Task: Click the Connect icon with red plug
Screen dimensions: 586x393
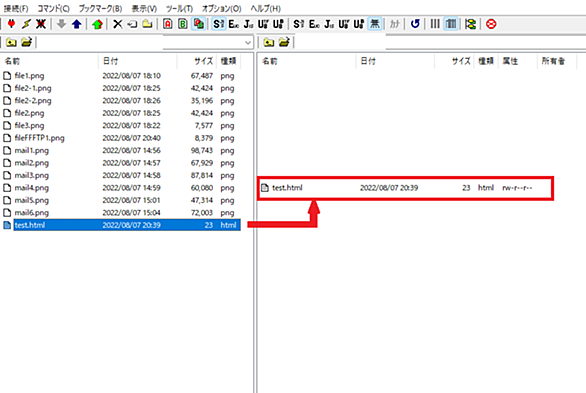Action: pos(11,24)
